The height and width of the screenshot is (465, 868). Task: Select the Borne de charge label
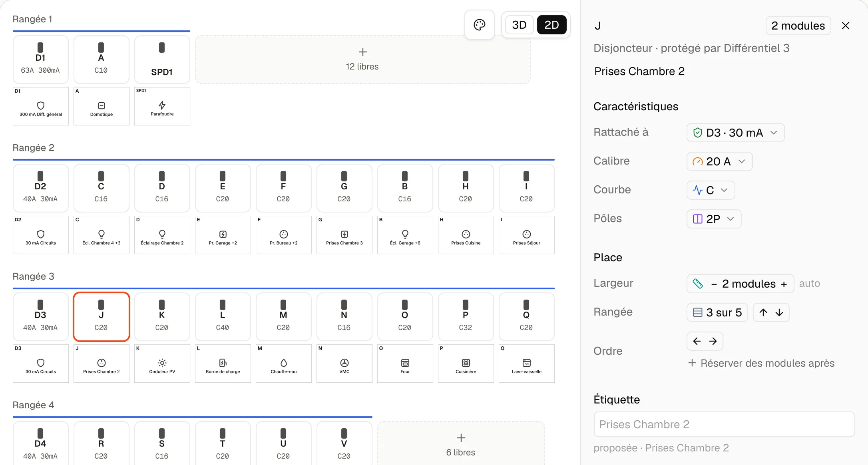[x=223, y=364]
